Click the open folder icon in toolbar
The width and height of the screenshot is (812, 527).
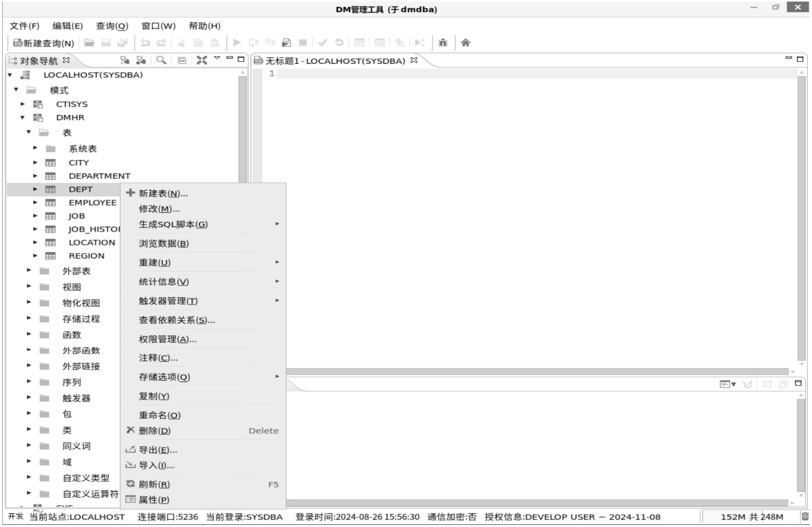click(90, 43)
